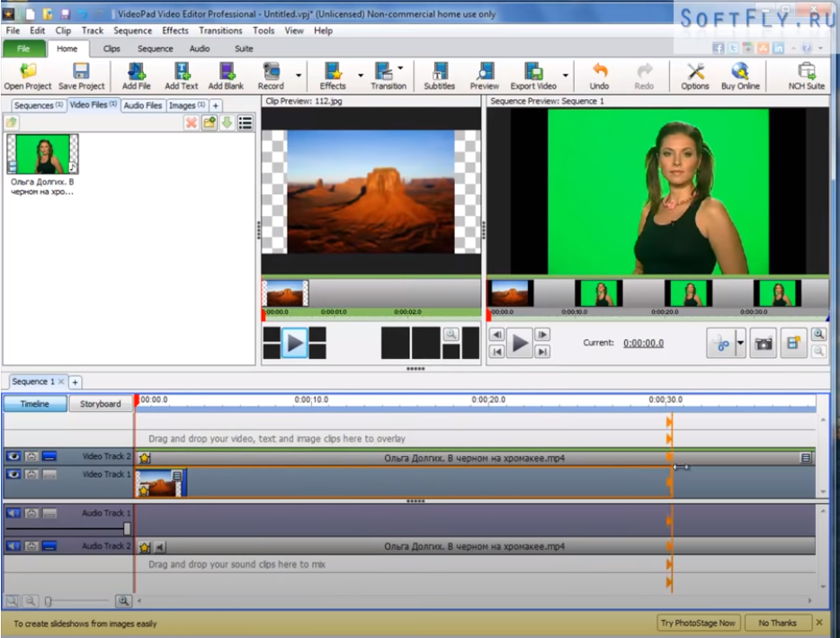Click the Preview toolbar icon
This screenshot has height=638, width=840.
point(484,76)
